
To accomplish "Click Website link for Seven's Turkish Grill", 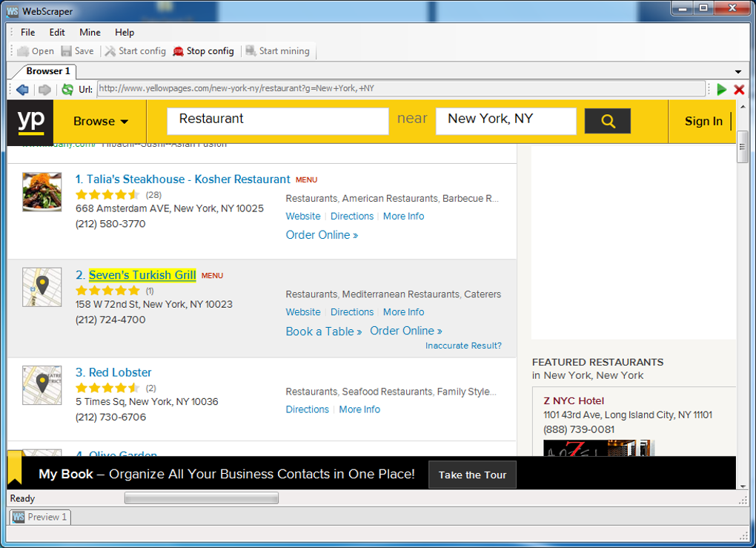I will (x=303, y=312).
